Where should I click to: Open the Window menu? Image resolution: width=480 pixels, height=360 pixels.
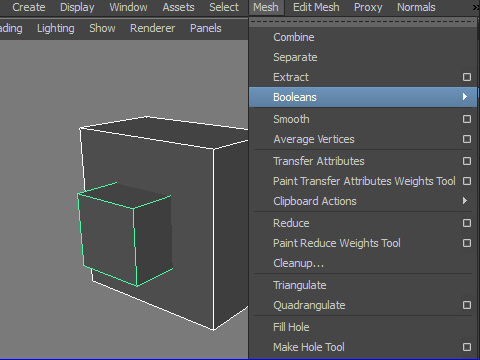[128, 7]
